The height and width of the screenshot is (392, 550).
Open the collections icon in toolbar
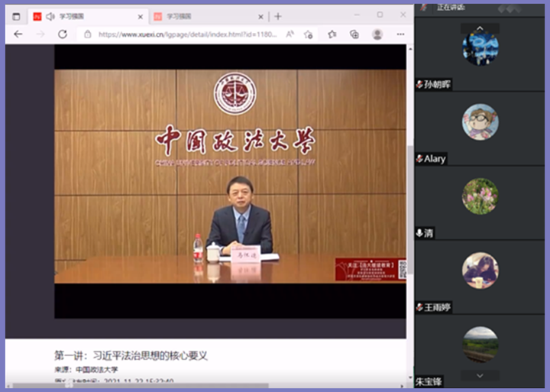pos(354,34)
